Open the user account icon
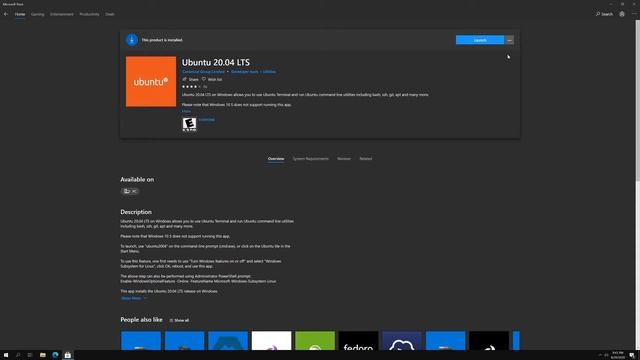 coord(622,14)
